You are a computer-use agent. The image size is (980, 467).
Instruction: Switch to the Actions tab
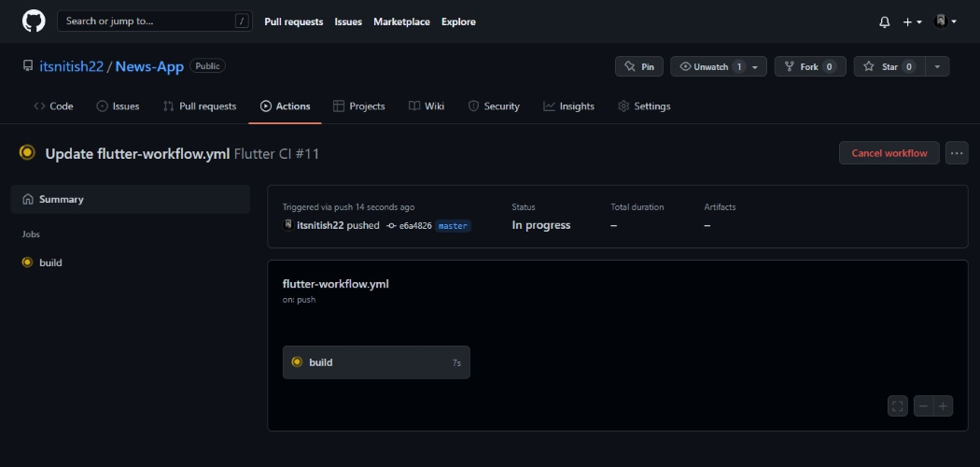(x=285, y=106)
